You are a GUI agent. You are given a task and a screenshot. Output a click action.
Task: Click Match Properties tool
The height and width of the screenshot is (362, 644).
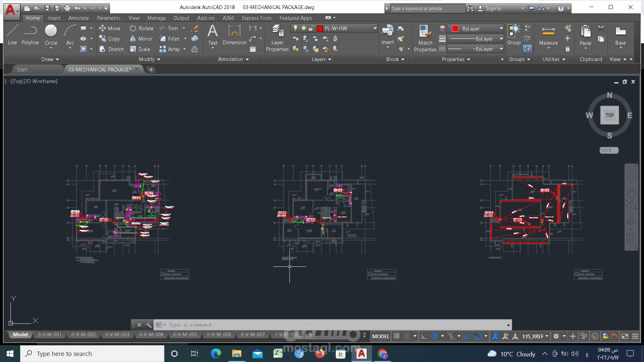[x=425, y=38]
